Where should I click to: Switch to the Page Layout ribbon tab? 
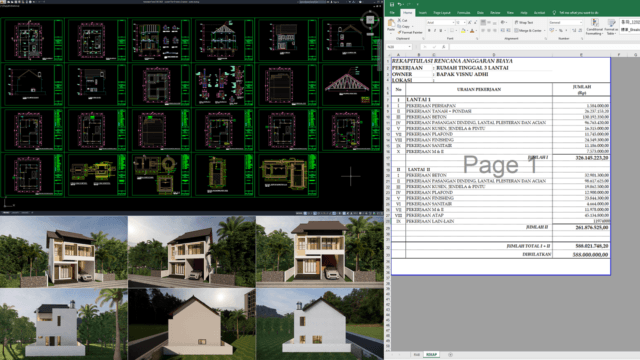coord(442,13)
